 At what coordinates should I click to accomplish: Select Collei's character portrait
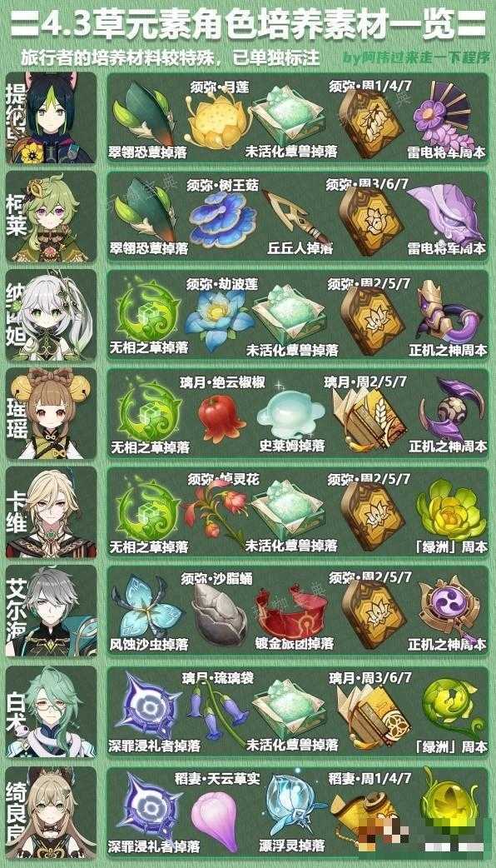51,217
